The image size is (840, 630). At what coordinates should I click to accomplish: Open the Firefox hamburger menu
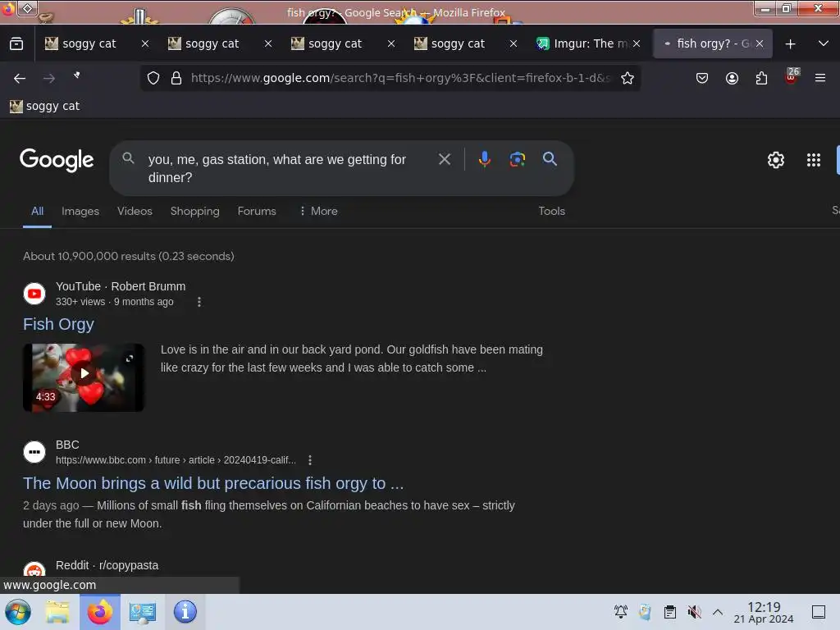click(x=820, y=78)
